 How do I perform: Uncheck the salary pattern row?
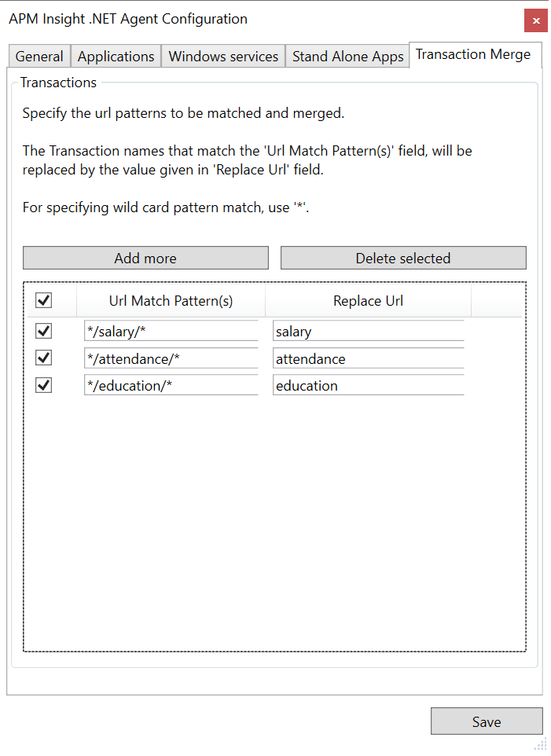point(43,331)
